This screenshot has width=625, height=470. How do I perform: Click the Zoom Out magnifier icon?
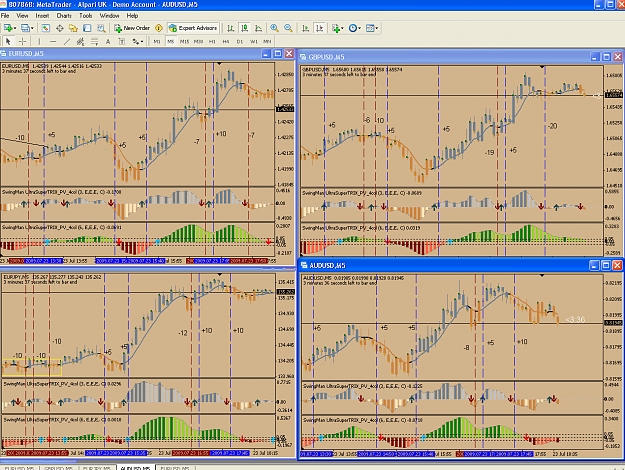288,28
